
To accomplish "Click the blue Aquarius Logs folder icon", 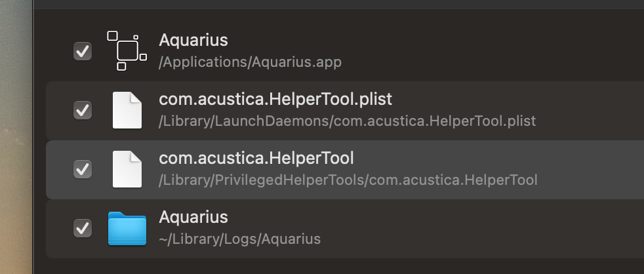I will 127,228.
